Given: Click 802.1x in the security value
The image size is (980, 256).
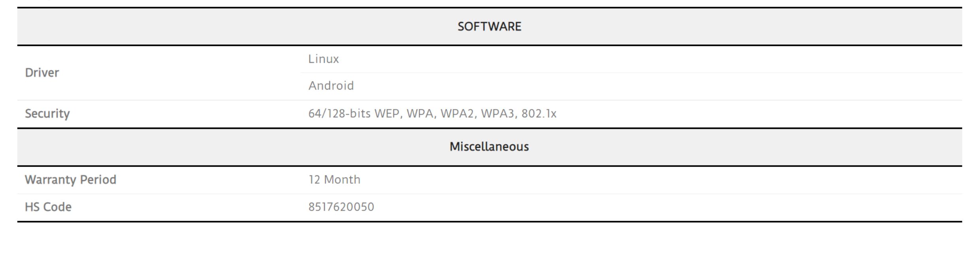Looking at the screenshot, I should coord(539,114).
